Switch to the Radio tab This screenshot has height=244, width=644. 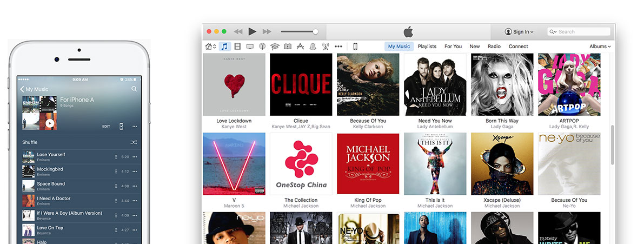coord(494,47)
